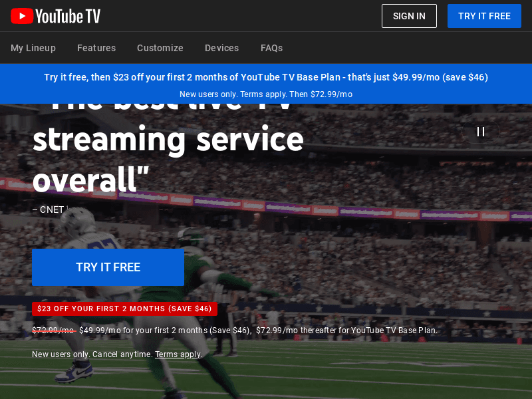Click the red $23 OFF promo badge

(x=124, y=309)
